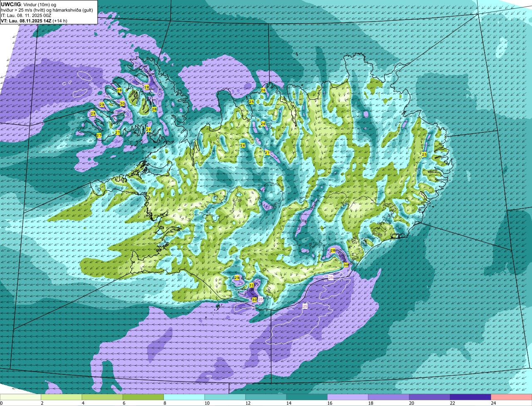
Task: Click the 22–24 m/s dark indigo legend swatch
Action: [470, 397]
